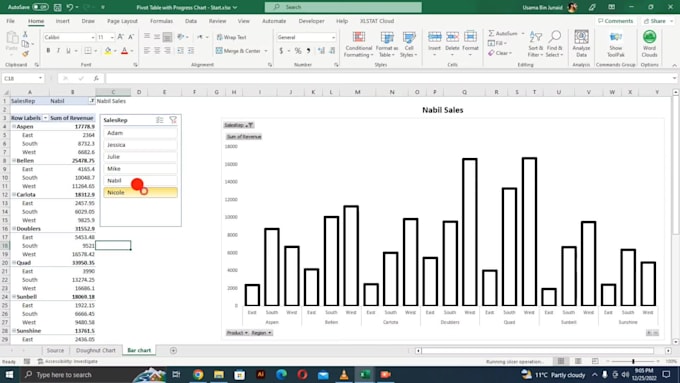This screenshot has width=680, height=383.
Task: Click the insert function fx icon
Action: click(96, 78)
